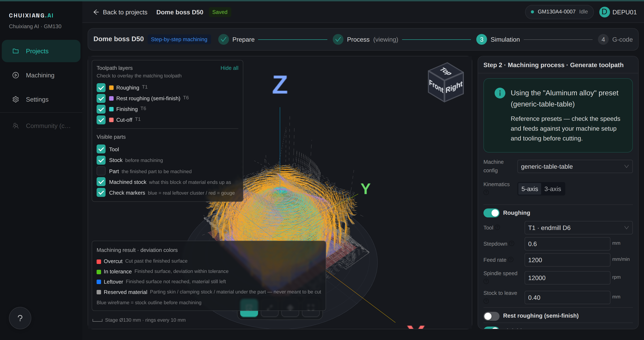Turn off the Roughing toggle switch
This screenshot has height=340, width=644.
point(491,213)
